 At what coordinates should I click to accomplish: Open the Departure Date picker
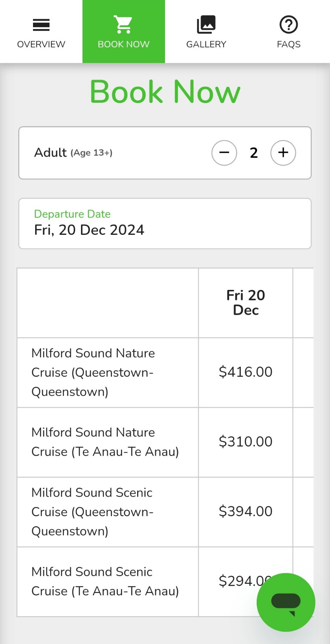pos(165,223)
